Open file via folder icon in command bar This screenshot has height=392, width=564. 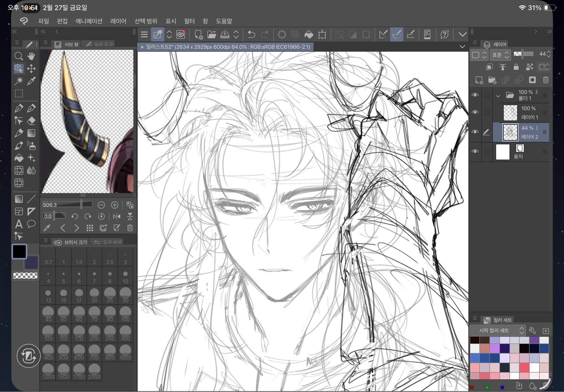212,34
